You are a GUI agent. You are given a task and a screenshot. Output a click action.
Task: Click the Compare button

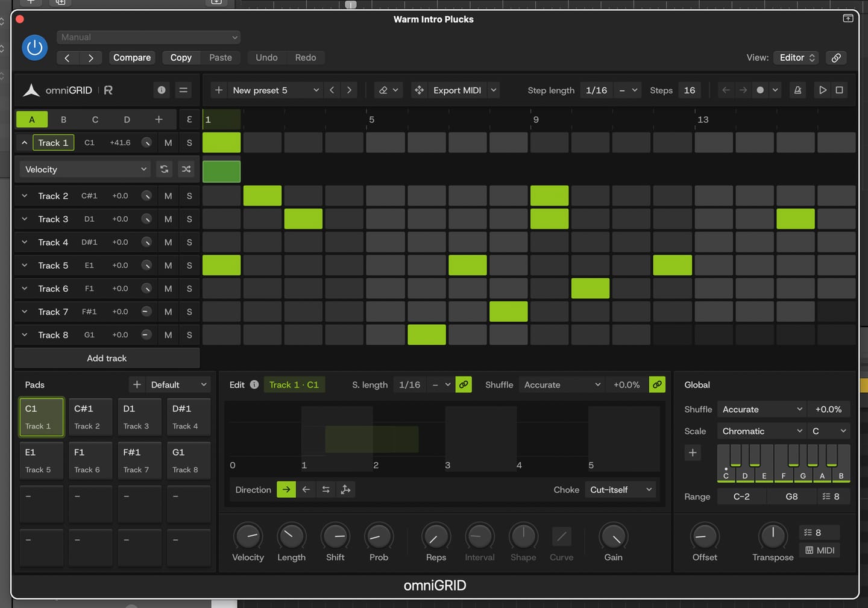tap(132, 58)
